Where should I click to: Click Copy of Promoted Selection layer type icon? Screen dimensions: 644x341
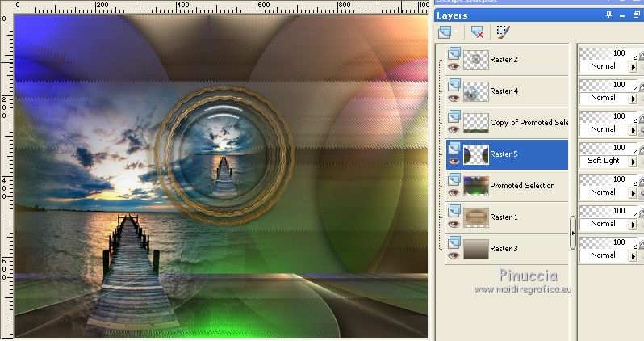pyautogui.click(x=454, y=117)
